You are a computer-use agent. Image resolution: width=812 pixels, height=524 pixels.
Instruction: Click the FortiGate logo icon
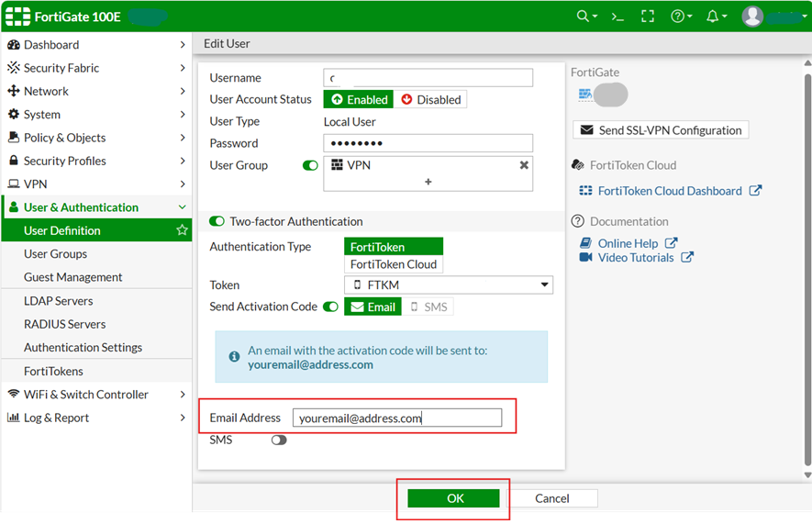pos(17,17)
